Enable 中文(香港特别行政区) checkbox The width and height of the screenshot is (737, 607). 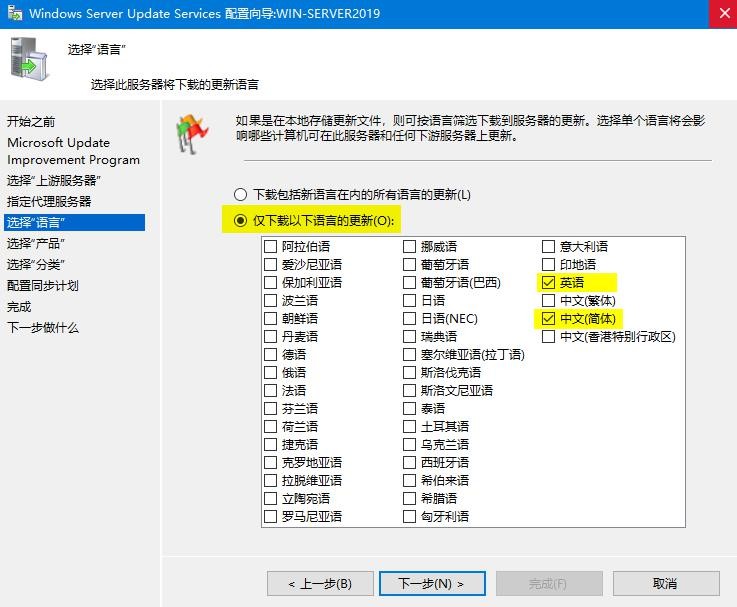coord(548,337)
